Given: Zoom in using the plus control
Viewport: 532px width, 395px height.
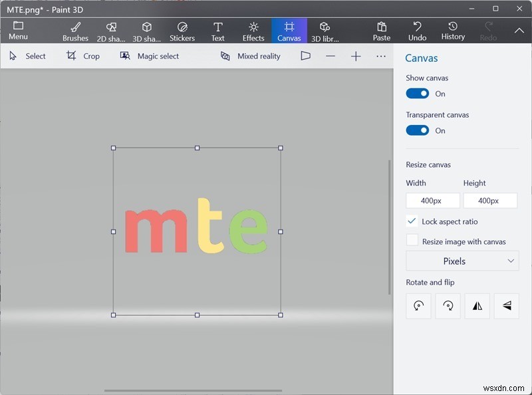Looking at the screenshot, I should 356,56.
